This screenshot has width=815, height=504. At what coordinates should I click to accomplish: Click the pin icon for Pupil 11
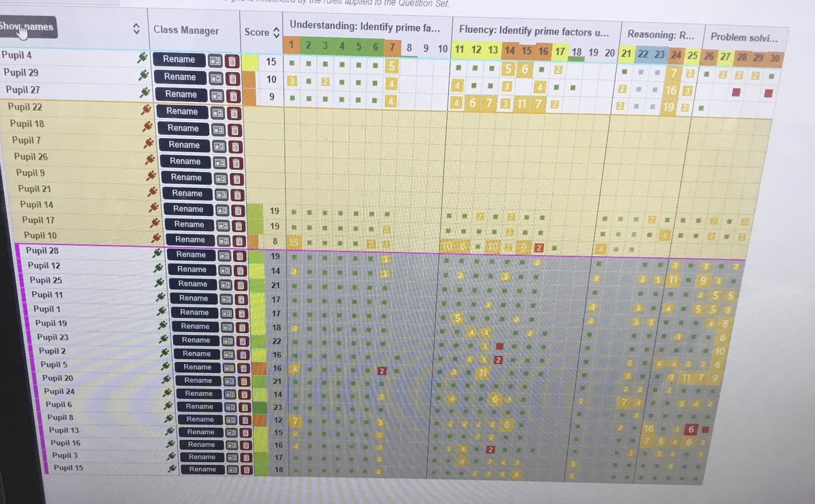click(x=160, y=297)
